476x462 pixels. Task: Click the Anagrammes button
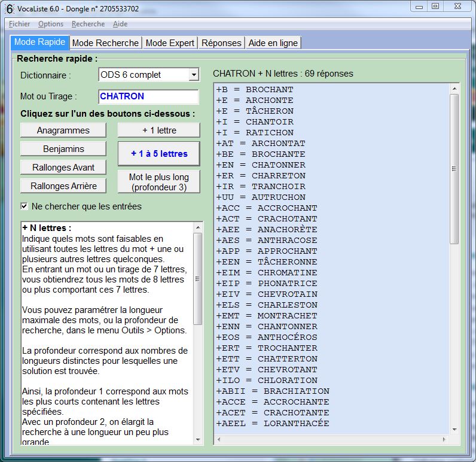pyautogui.click(x=63, y=130)
